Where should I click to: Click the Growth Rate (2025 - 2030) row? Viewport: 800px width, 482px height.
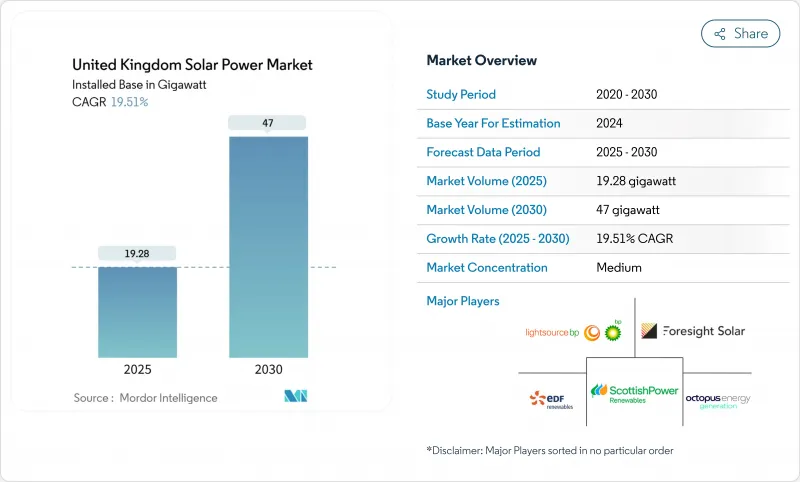click(x=598, y=239)
